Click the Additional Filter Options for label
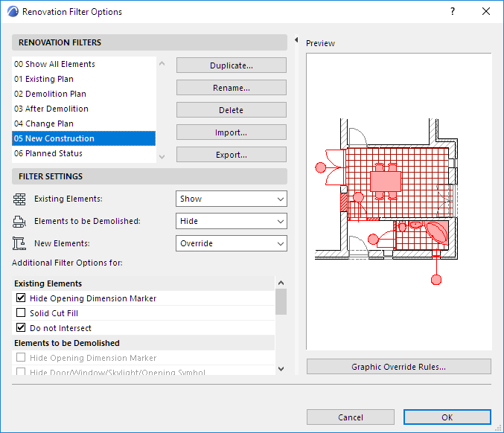The image size is (504, 433). (x=67, y=263)
